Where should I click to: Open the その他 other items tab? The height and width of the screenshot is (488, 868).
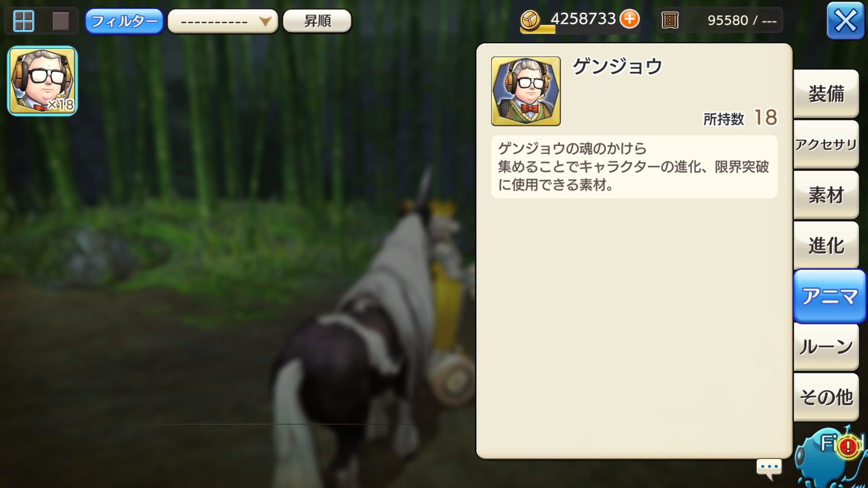point(826,397)
